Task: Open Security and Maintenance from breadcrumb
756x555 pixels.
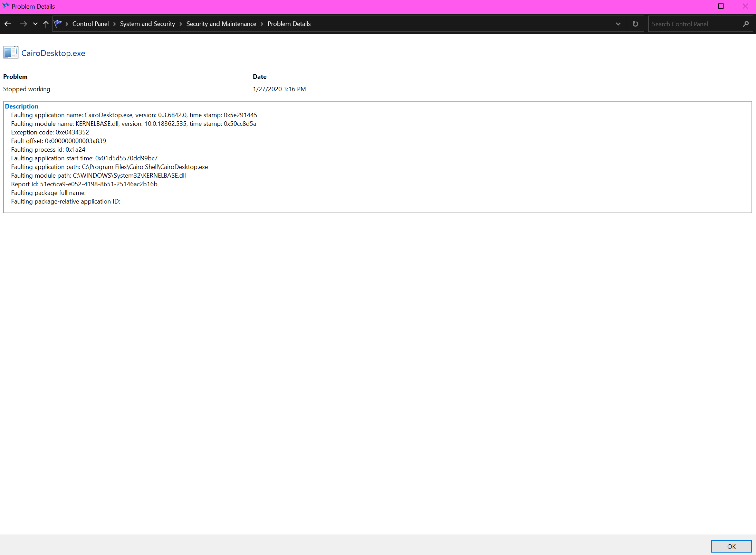Action: [x=221, y=23]
